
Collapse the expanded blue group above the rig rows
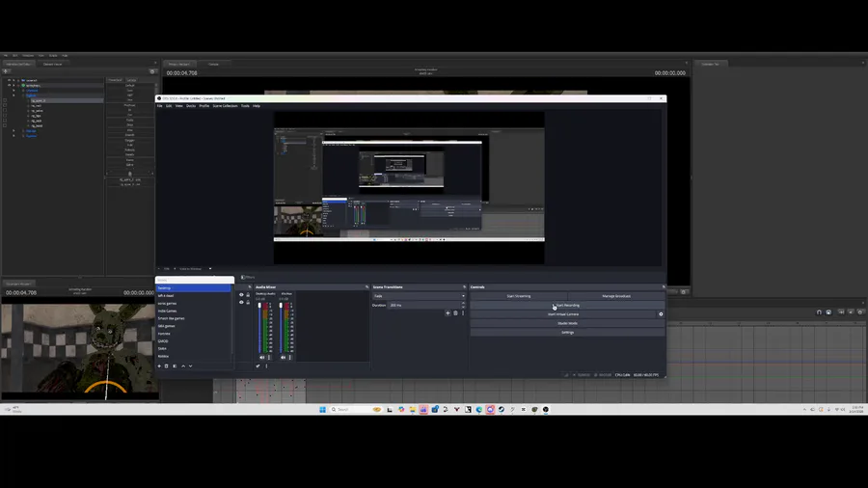[14, 95]
